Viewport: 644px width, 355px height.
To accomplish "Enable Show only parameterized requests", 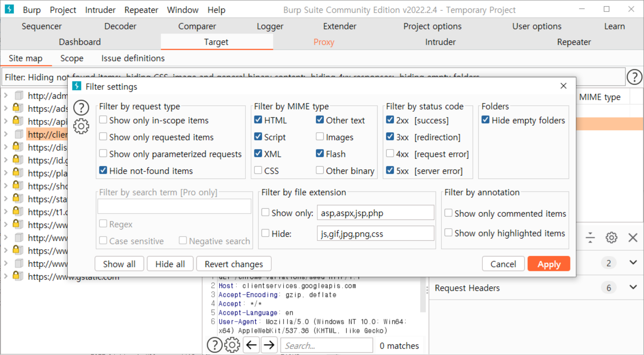I will tap(103, 154).
